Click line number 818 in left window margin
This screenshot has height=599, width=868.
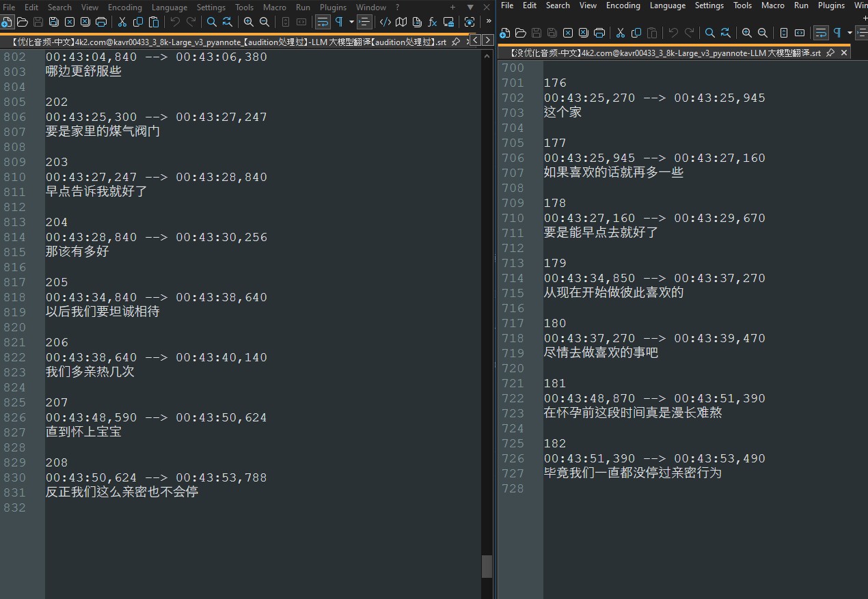(14, 297)
